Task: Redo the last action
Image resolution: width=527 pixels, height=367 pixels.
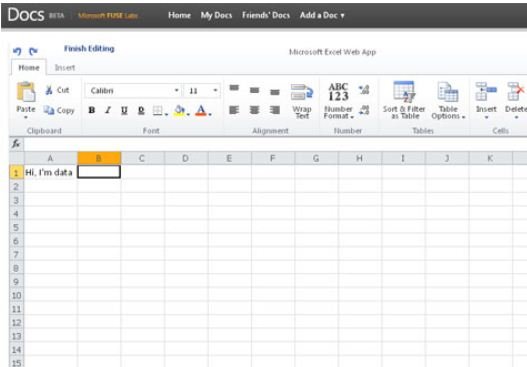Action: [x=33, y=51]
